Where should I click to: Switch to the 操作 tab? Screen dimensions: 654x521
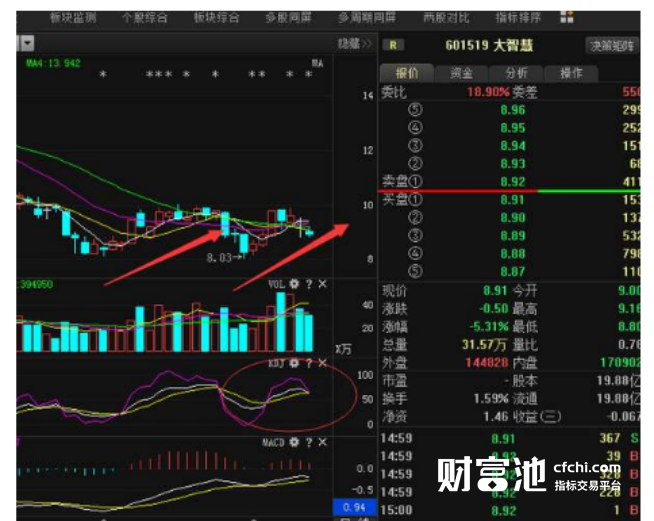(x=571, y=73)
